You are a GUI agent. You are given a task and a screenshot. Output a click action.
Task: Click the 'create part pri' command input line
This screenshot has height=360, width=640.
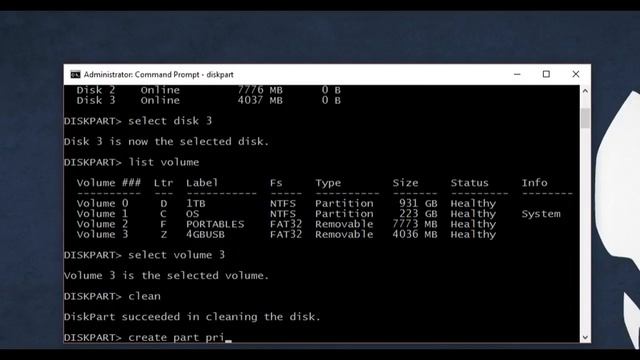[x=176, y=338]
